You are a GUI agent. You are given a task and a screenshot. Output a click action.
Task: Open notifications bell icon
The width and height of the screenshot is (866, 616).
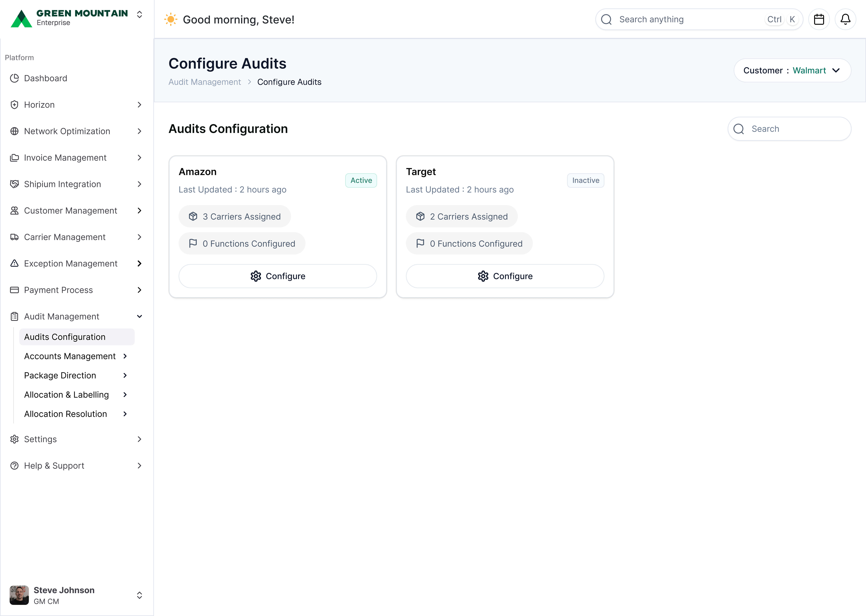click(x=846, y=19)
